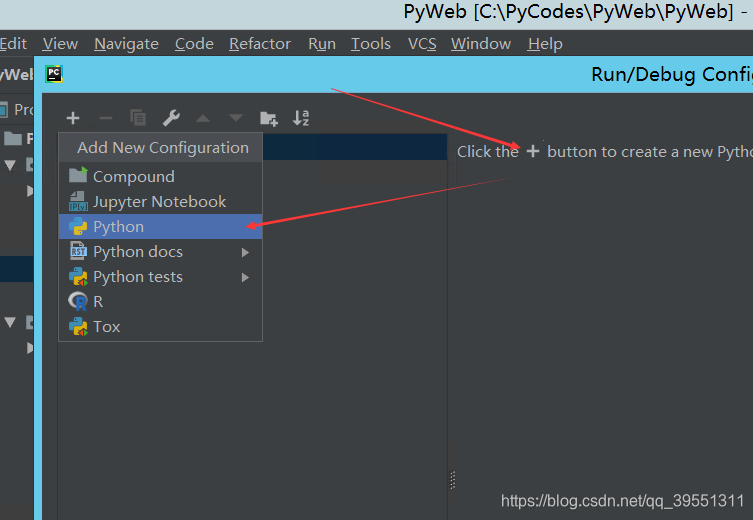Screen dimensions: 753x520
Task: Choose the Compound configuration type
Action: click(x=160, y=176)
